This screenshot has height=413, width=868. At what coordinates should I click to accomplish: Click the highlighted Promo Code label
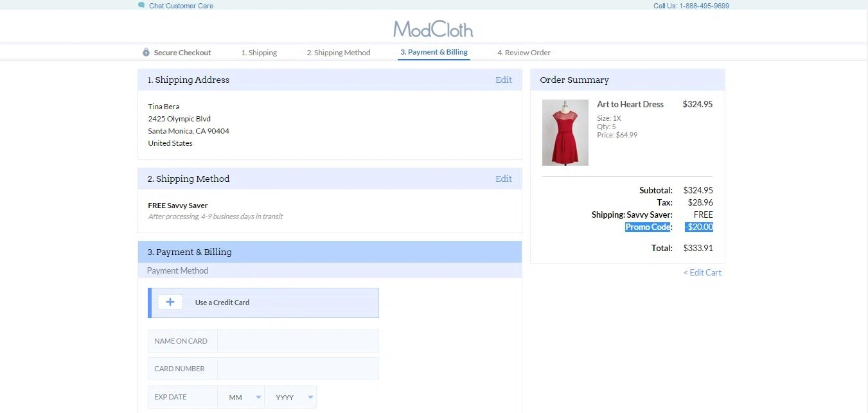coord(648,227)
